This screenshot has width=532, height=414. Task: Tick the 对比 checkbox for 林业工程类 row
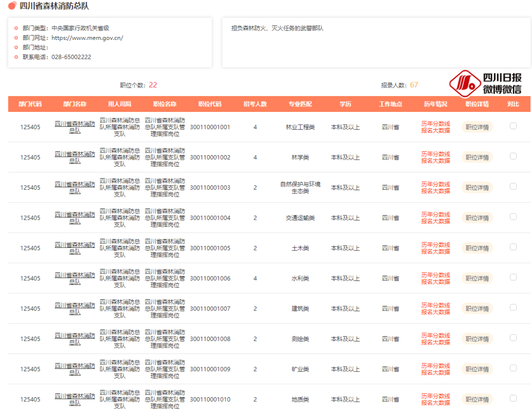pos(513,126)
